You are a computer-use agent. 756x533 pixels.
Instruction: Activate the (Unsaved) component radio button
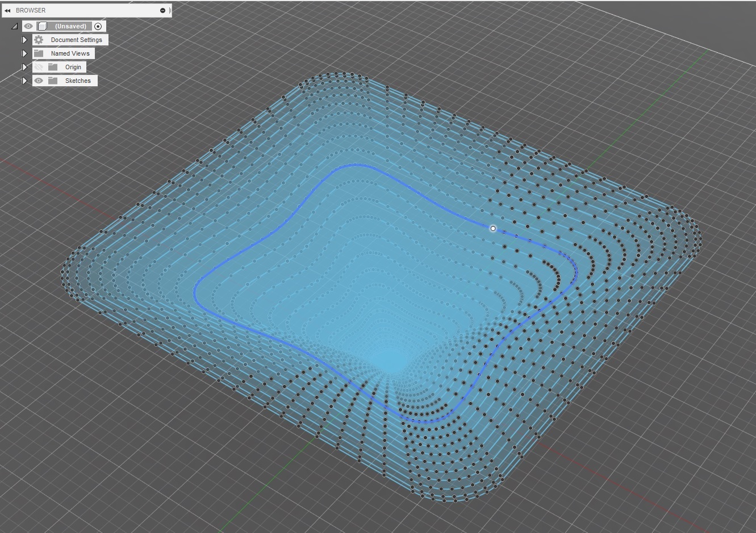98,26
